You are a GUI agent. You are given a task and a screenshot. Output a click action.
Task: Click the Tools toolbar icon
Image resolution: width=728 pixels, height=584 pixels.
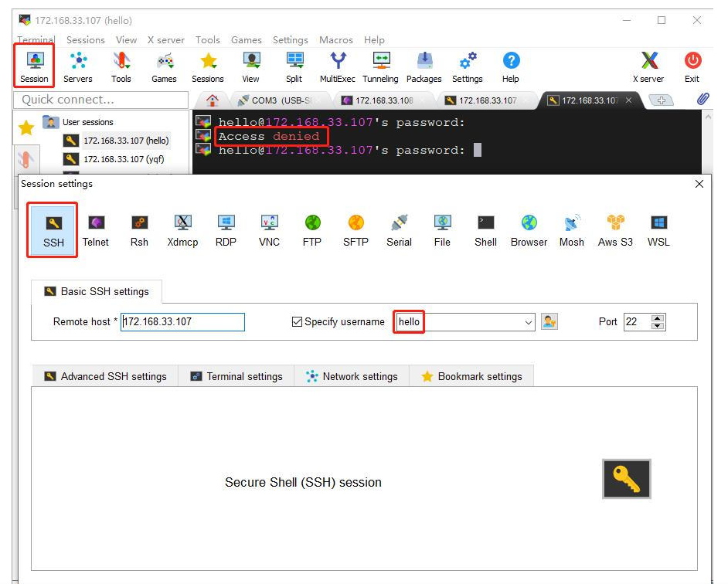[121, 67]
